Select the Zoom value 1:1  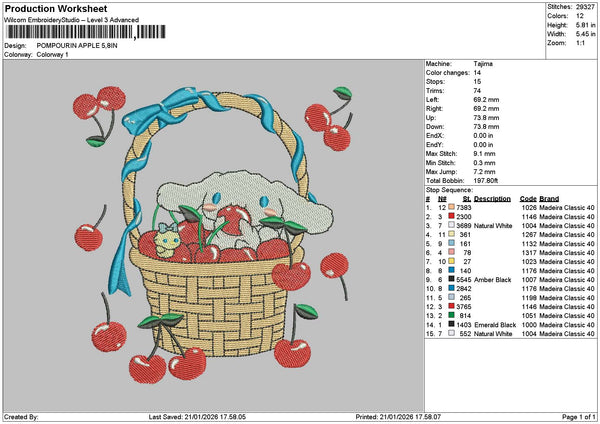[580, 43]
